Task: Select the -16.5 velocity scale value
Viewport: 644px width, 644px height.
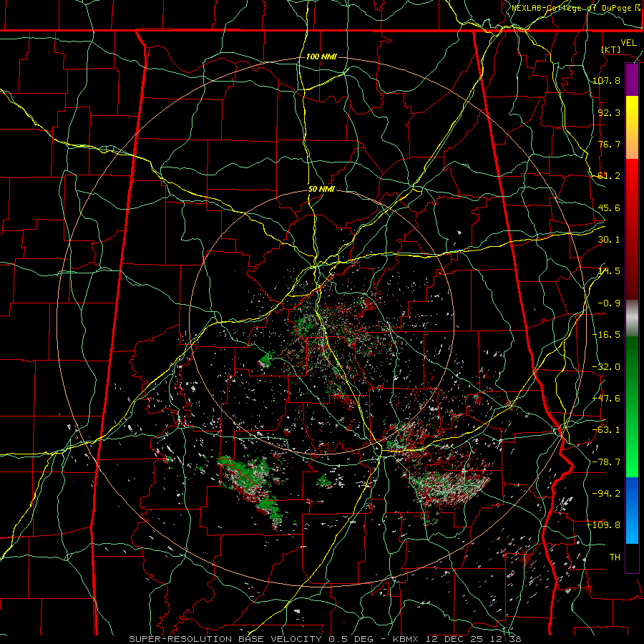Action: (607, 335)
